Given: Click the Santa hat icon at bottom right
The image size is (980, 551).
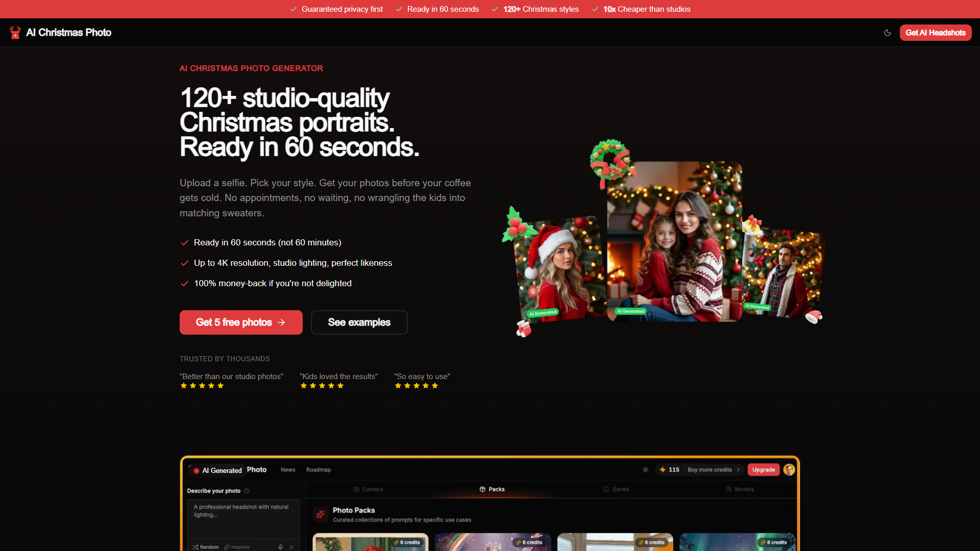Looking at the screenshot, I should [x=814, y=317].
